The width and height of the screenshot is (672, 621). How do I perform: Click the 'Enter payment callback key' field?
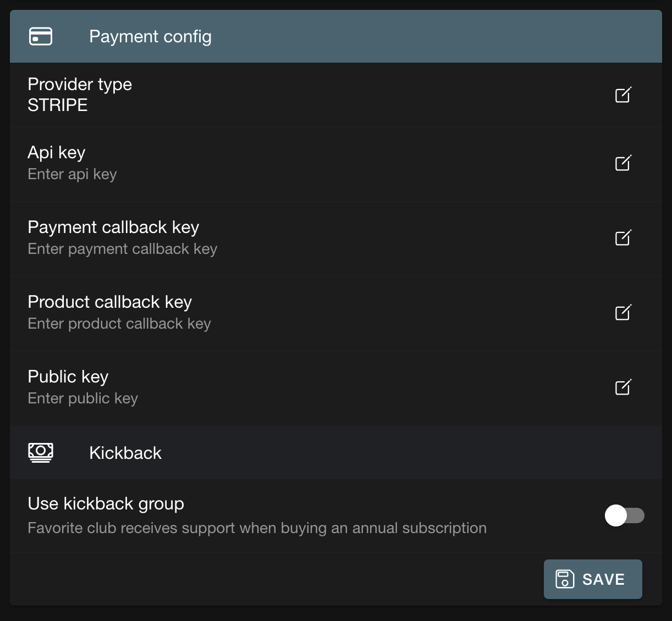point(122,249)
